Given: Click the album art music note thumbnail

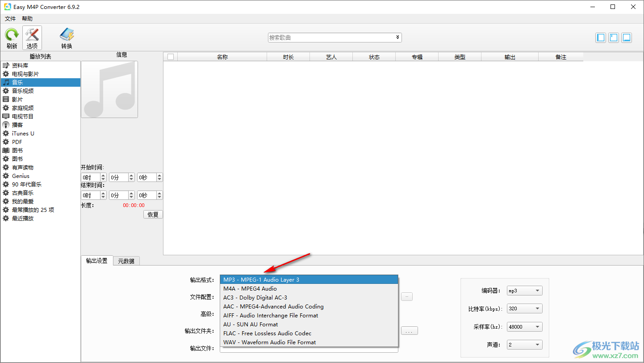Looking at the screenshot, I should 109,89.
